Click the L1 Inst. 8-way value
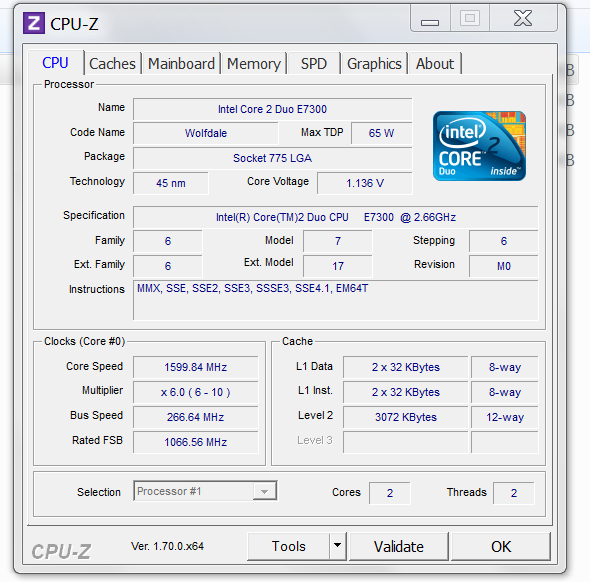Screen dimensions: 590x582 pos(505,392)
